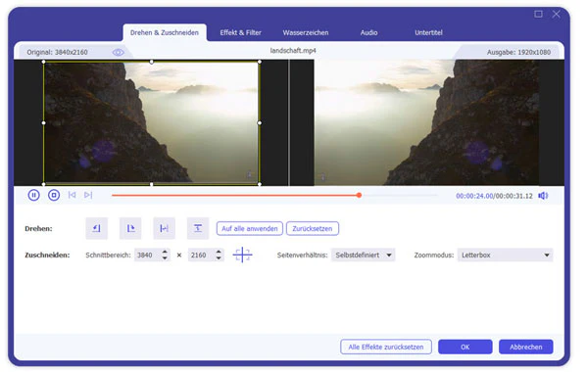Viewport: 588px width, 372px height.
Task: Click the red playback progress slider handle
Action: click(359, 195)
